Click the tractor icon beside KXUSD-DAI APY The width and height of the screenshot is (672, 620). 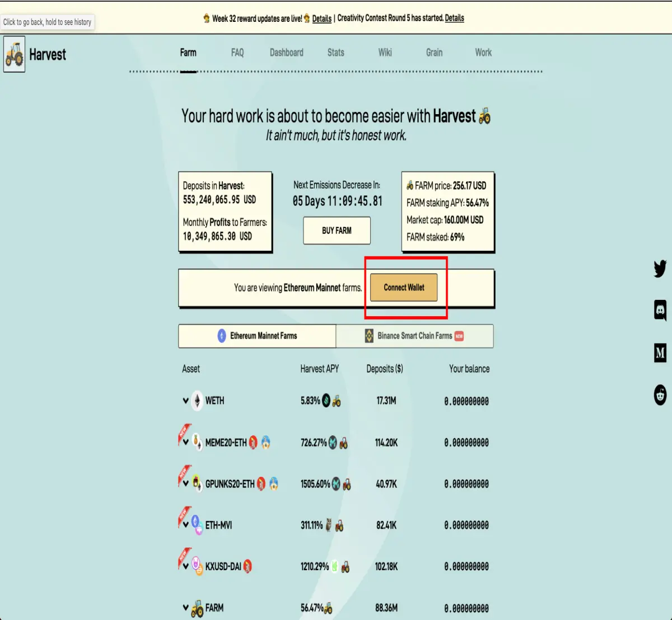pos(346,567)
